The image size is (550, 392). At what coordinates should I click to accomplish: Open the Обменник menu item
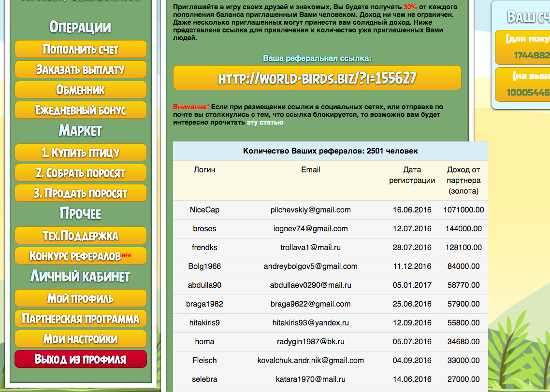[x=81, y=90]
